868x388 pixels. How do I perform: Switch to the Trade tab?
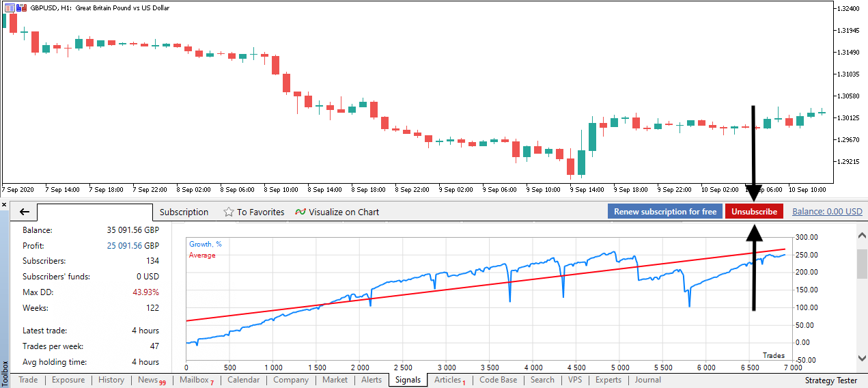coord(28,380)
